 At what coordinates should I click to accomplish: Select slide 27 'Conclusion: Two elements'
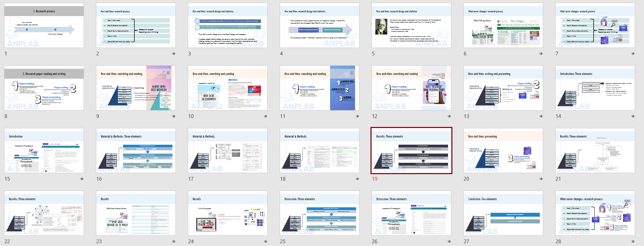[503, 213]
